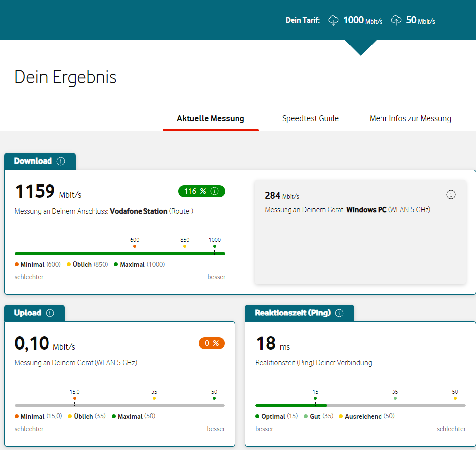Click the upload cloud icon beside 50 Mbit/s
Image resolution: width=476 pixels, height=450 pixels.
(396, 20)
